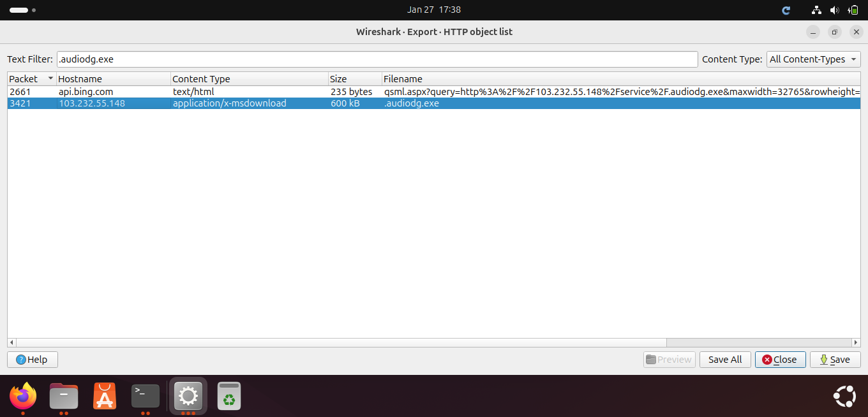The image size is (868, 417).
Task: Click the battery icon in top bar
Action: pos(853,10)
